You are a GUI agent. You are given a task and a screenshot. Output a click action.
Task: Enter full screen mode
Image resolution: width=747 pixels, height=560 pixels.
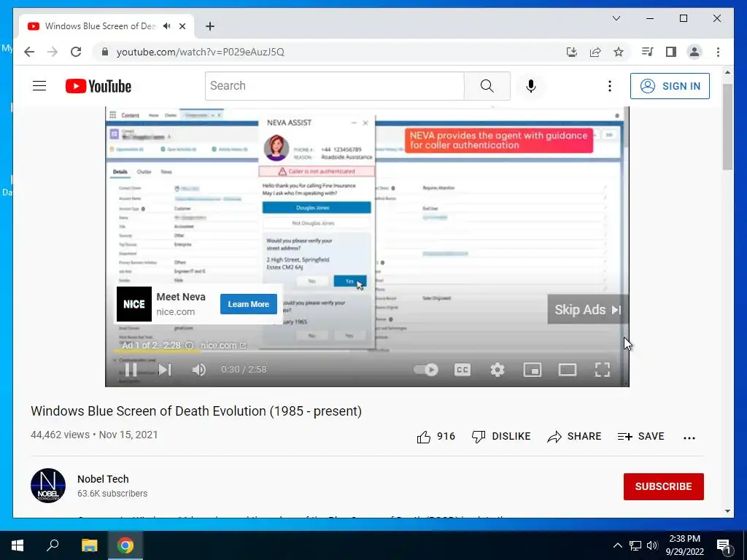click(x=602, y=370)
